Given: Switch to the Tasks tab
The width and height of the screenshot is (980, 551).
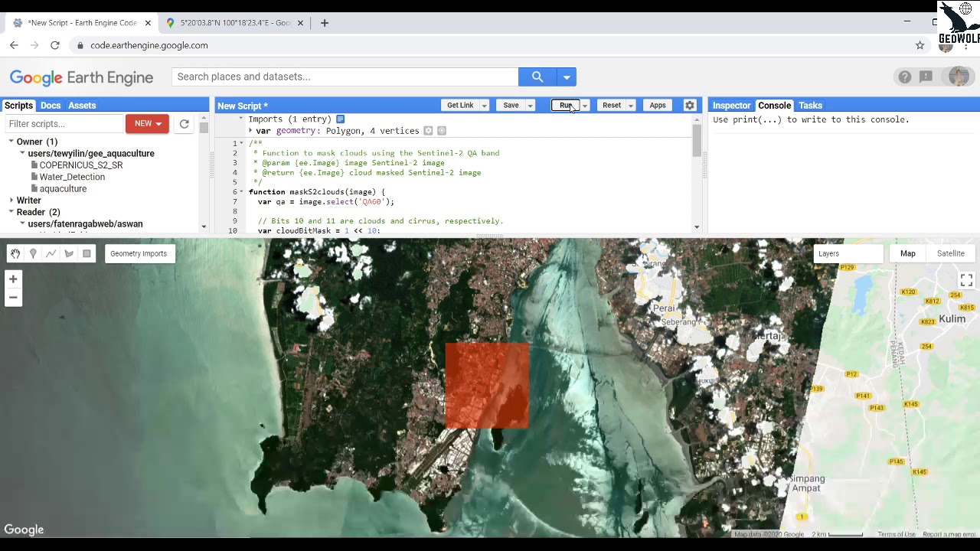Looking at the screenshot, I should coord(810,106).
